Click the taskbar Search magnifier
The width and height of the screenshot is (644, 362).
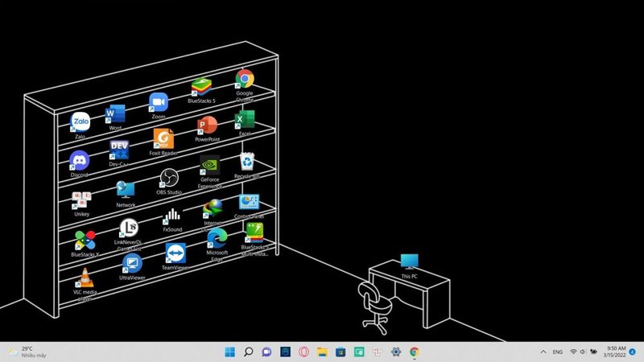click(x=248, y=352)
